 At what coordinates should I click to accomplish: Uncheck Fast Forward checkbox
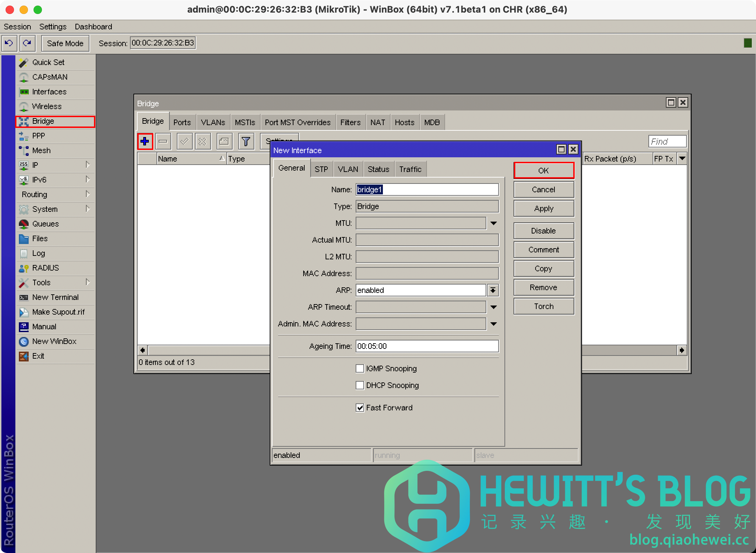point(360,408)
